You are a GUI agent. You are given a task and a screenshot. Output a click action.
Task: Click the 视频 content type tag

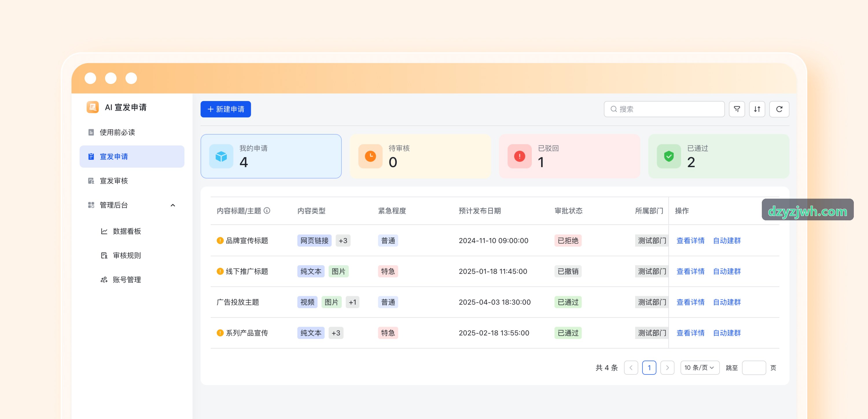(307, 302)
